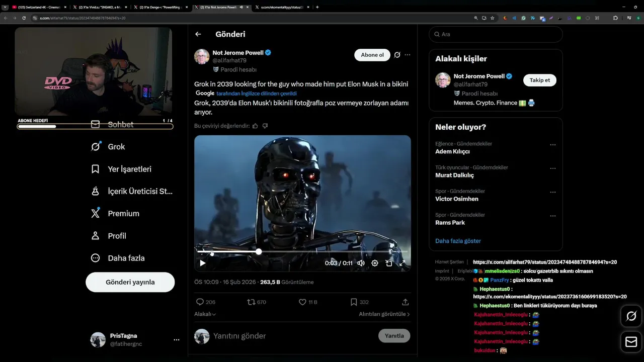Mute the Not Jerome Powell tab audio
The image size is (644, 362).
(x=242, y=7)
